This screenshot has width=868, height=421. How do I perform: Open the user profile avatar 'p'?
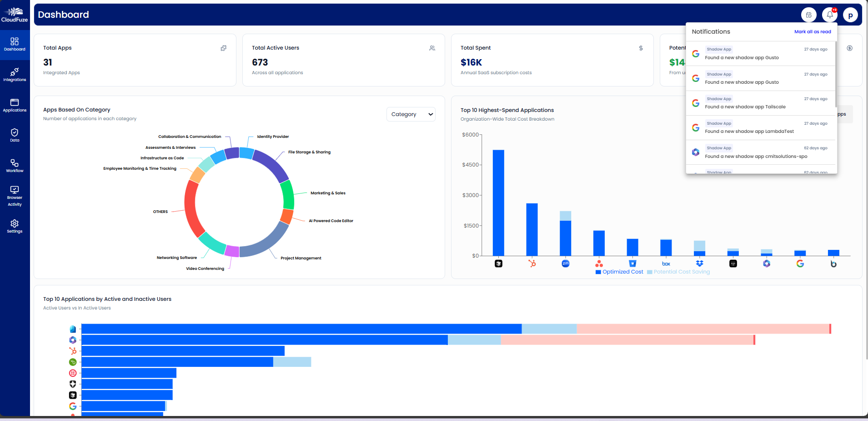[x=850, y=15]
